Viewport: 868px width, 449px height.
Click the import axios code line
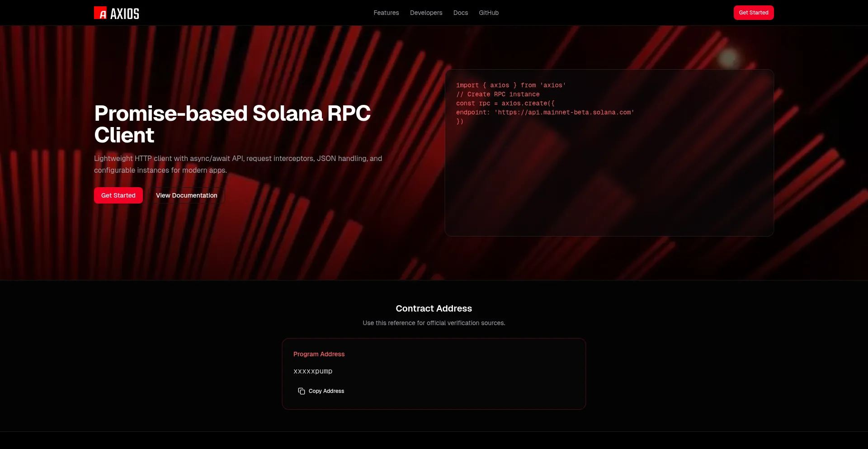click(x=511, y=85)
